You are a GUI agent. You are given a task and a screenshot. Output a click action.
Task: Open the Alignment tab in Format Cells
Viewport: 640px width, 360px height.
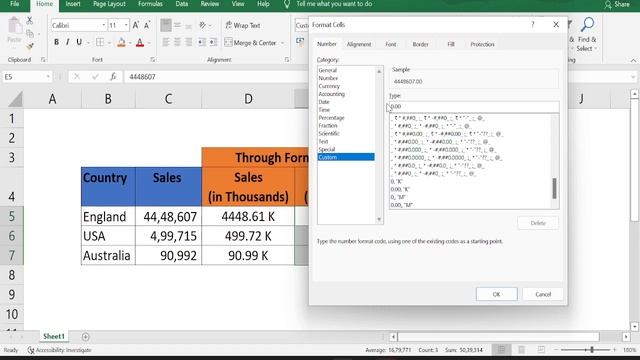[x=359, y=44]
